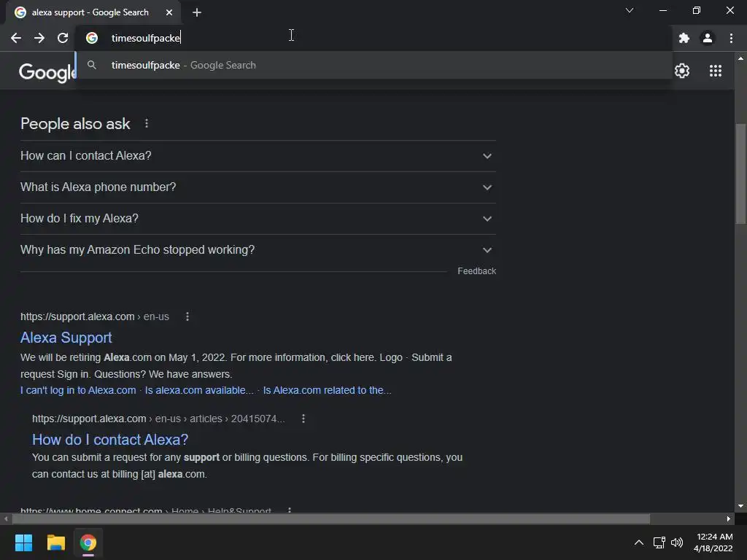Open Google quick settings gear
This screenshot has width=747, height=560.
click(682, 71)
